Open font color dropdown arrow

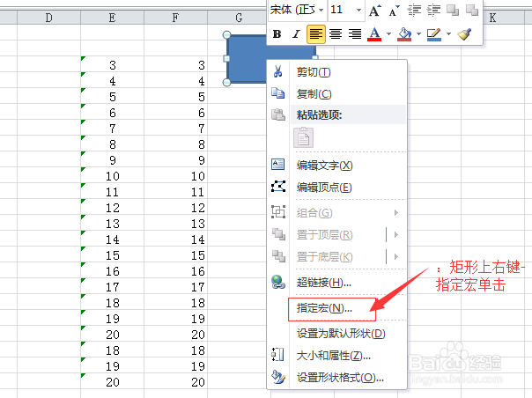[x=388, y=34]
